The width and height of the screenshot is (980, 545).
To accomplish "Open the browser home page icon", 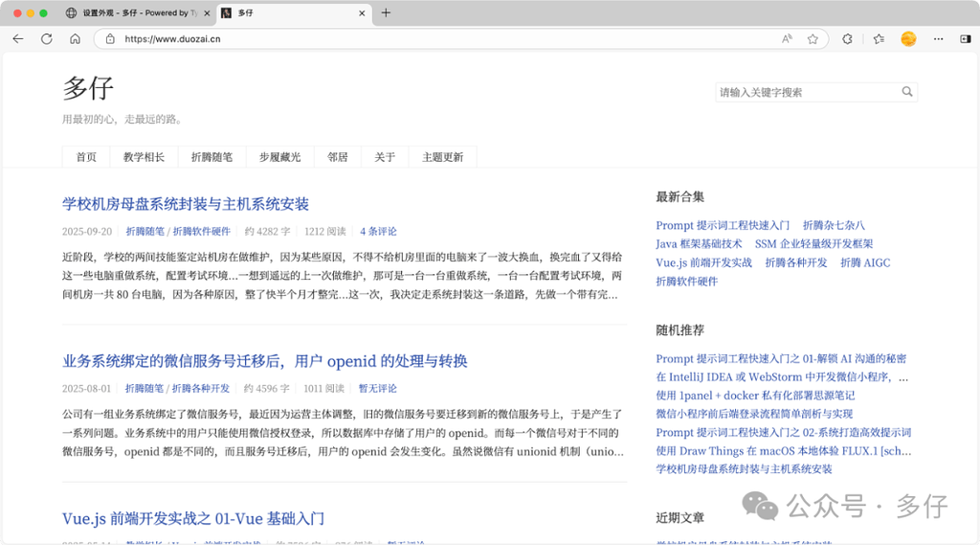I will [75, 39].
